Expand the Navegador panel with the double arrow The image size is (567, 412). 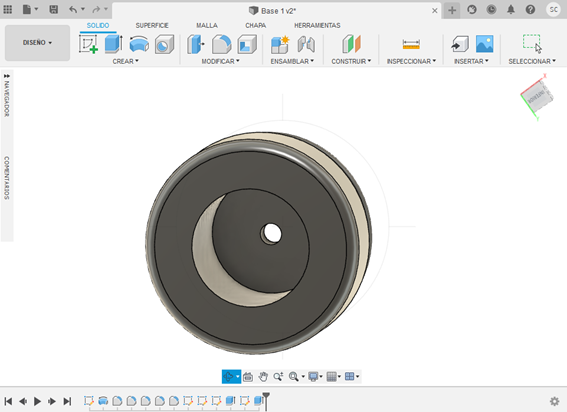click(x=7, y=76)
